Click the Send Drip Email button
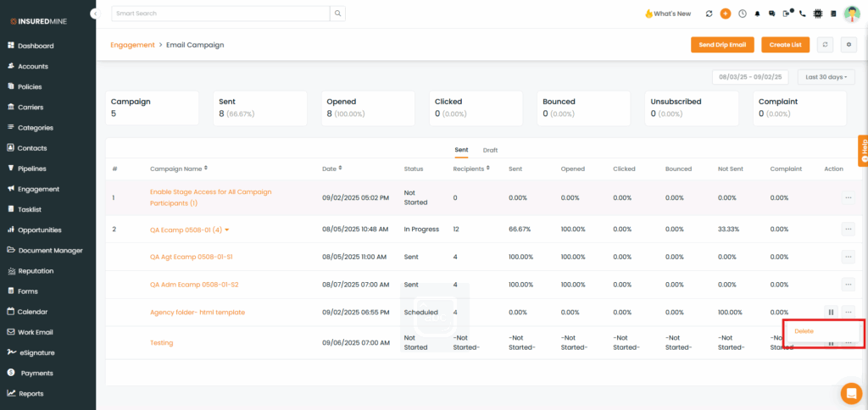 (x=722, y=45)
